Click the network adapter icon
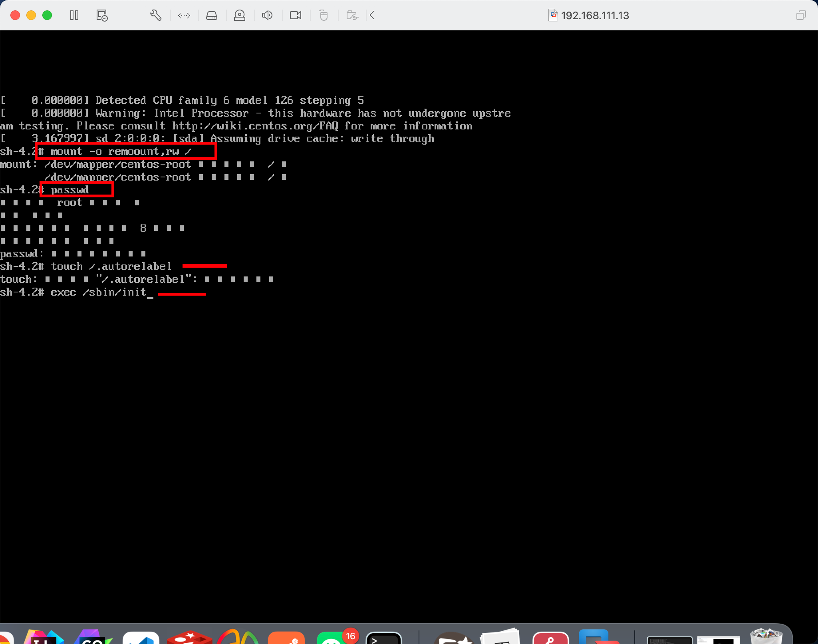818x644 pixels. click(x=184, y=16)
